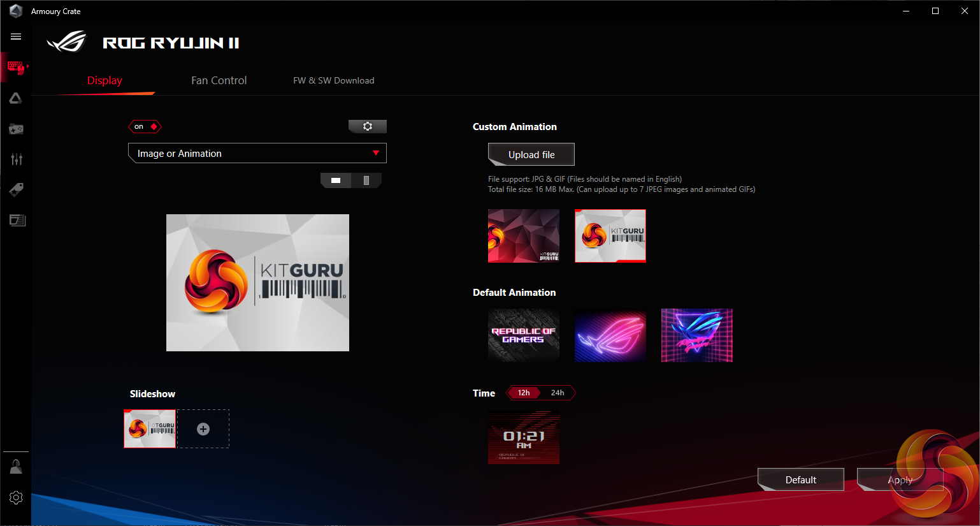
Task: Select the white KitGuru custom animation thumbnail
Action: tap(610, 236)
